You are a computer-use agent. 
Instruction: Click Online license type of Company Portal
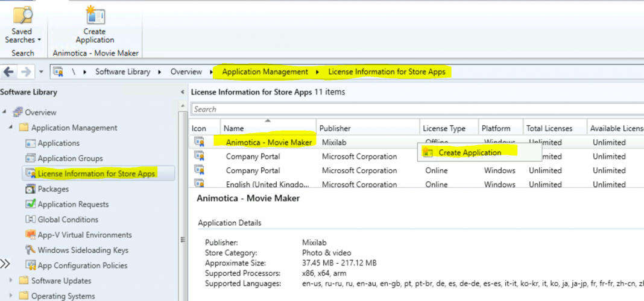tap(436, 170)
